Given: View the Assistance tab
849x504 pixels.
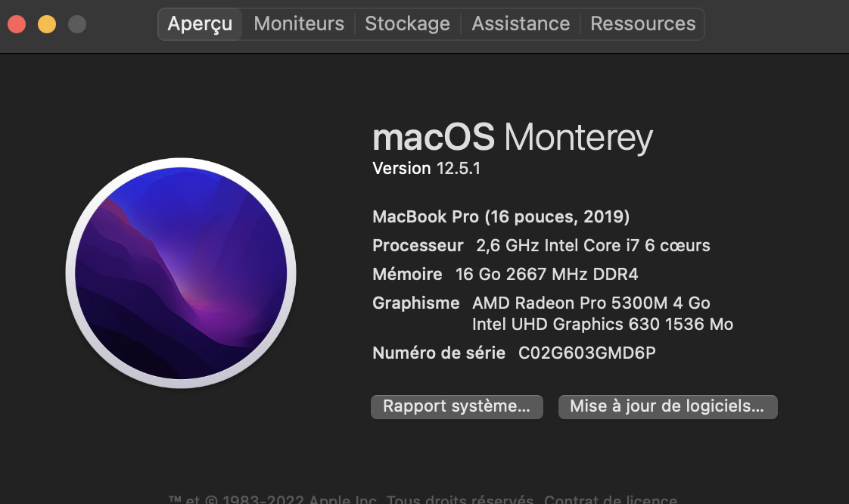Looking at the screenshot, I should [x=521, y=23].
